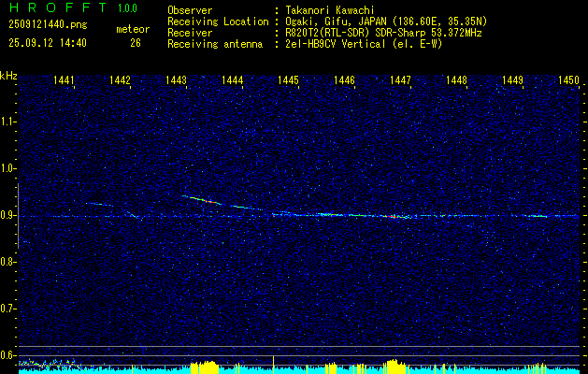The image size is (588, 374).
Task: Click the 1.1 frequency axis label
Action: coord(8,122)
